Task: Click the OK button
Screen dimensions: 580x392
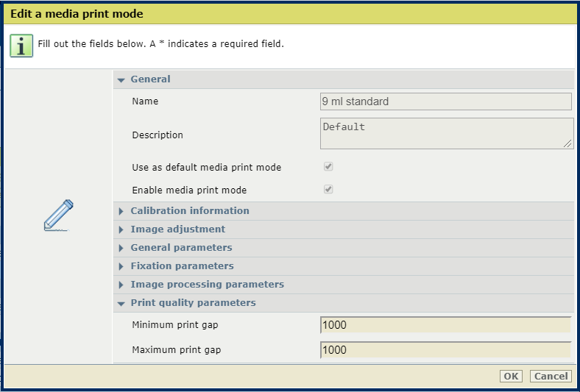Action: 511,376
